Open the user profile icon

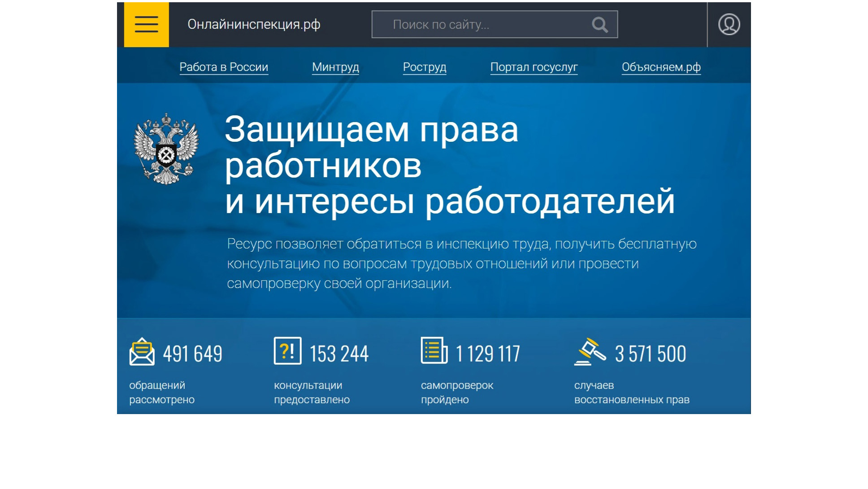tap(729, 25)
